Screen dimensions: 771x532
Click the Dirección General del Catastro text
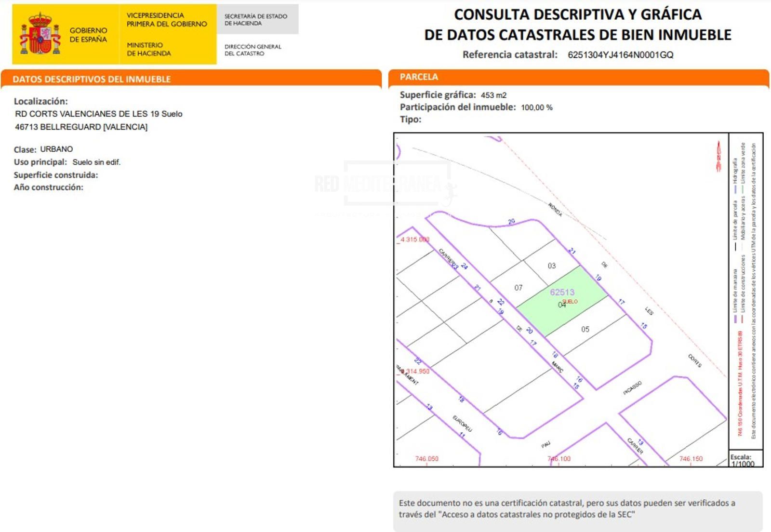[x=253, y=50]
